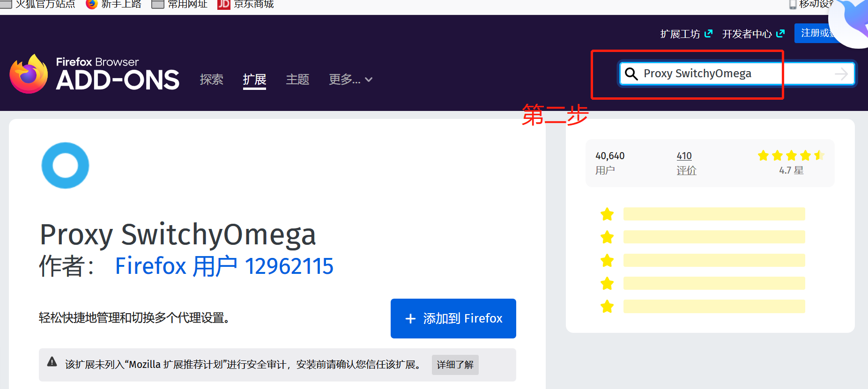The height and width of the screenshot is (389, 868).
Task: Open the 410 评价 reviews link
Action: point(686,163)
